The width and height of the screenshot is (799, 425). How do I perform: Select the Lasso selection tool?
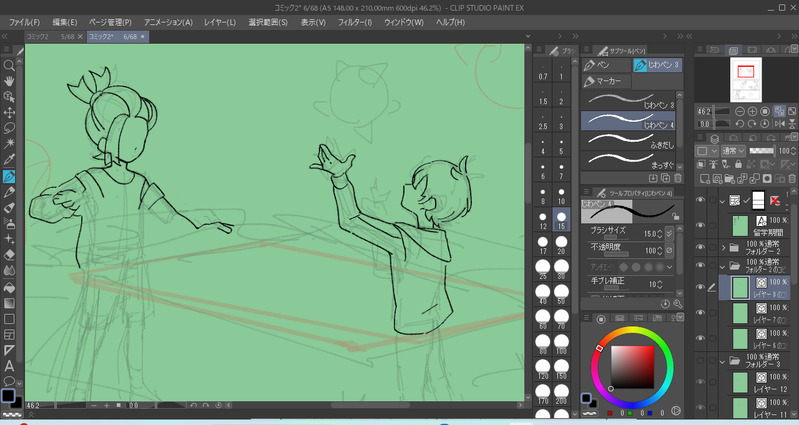click(9, 128)
